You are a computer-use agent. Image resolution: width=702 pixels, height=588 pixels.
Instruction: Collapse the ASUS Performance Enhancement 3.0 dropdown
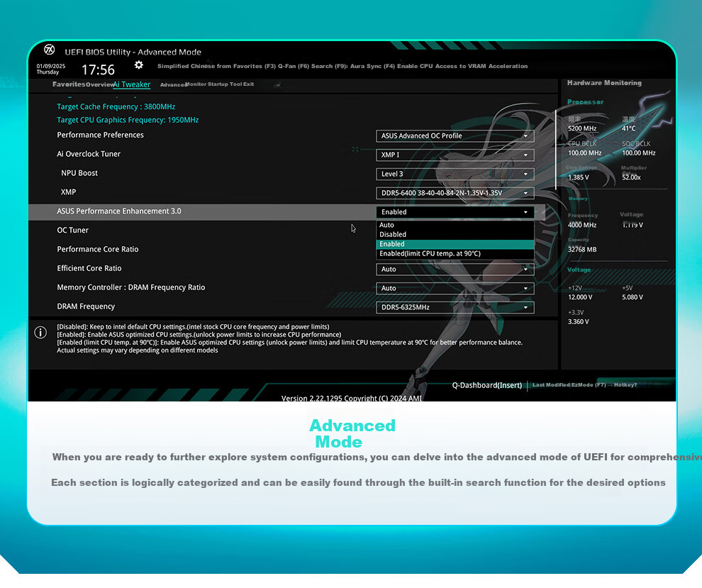tap(455, 212)
